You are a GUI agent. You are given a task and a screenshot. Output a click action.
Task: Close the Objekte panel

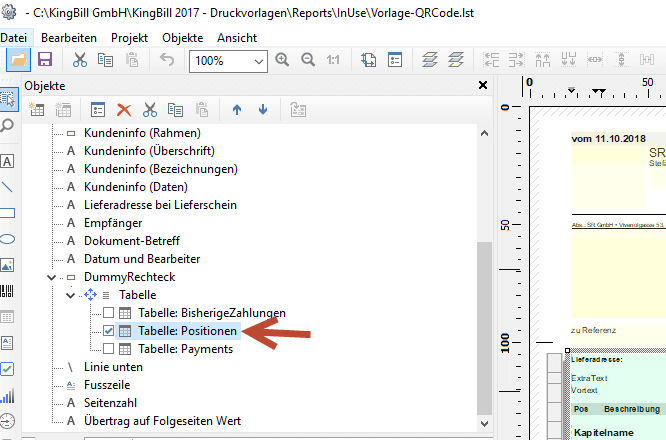[x=483, y=85]
